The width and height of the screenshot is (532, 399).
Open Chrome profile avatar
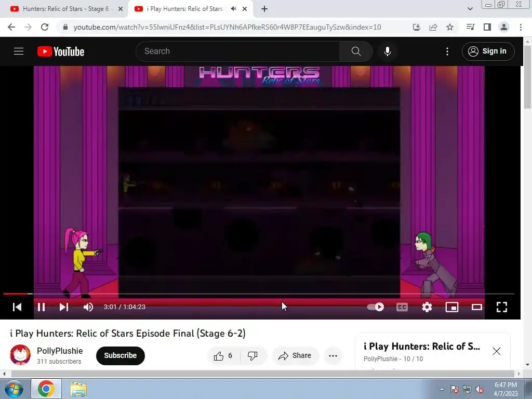[504, 27]
